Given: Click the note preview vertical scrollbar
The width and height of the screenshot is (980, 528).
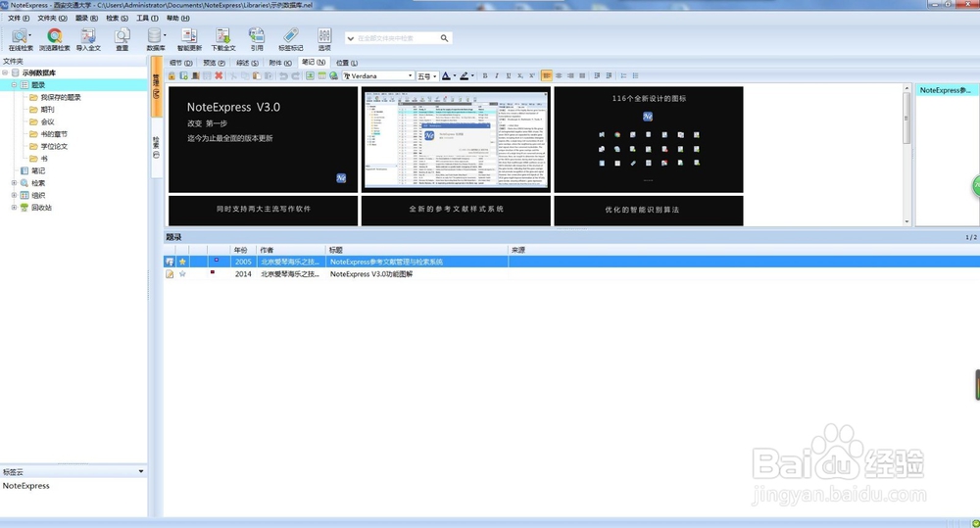Looking at the screenshot, I should [x=906, y=155].
